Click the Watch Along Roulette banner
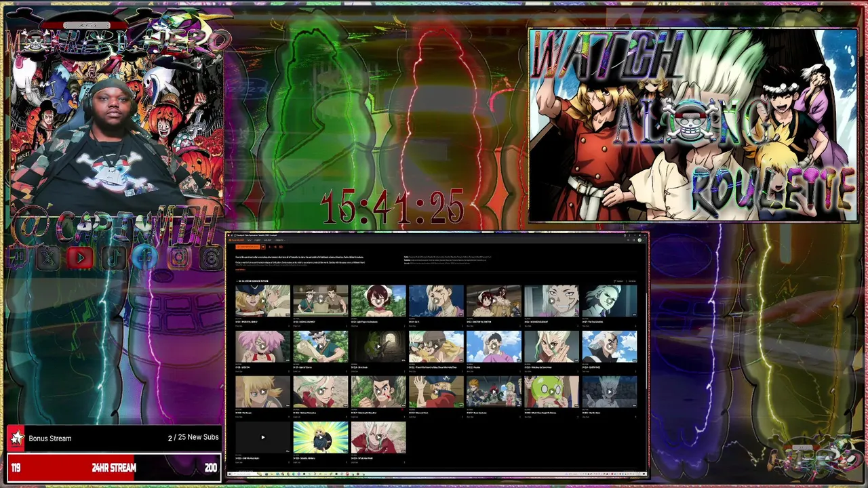The image size is (868, 488). (x=693, y=125)
